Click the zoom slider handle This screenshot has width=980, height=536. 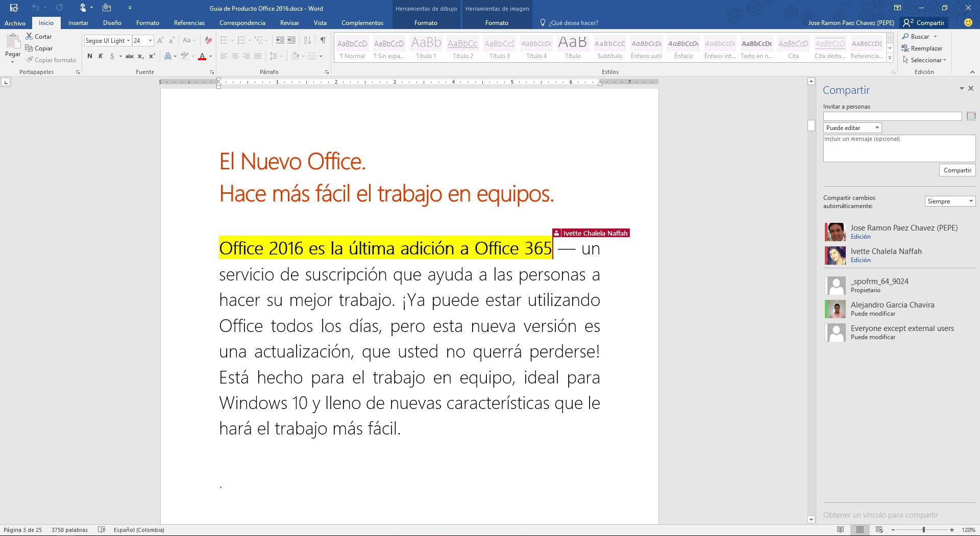[923, 530]
